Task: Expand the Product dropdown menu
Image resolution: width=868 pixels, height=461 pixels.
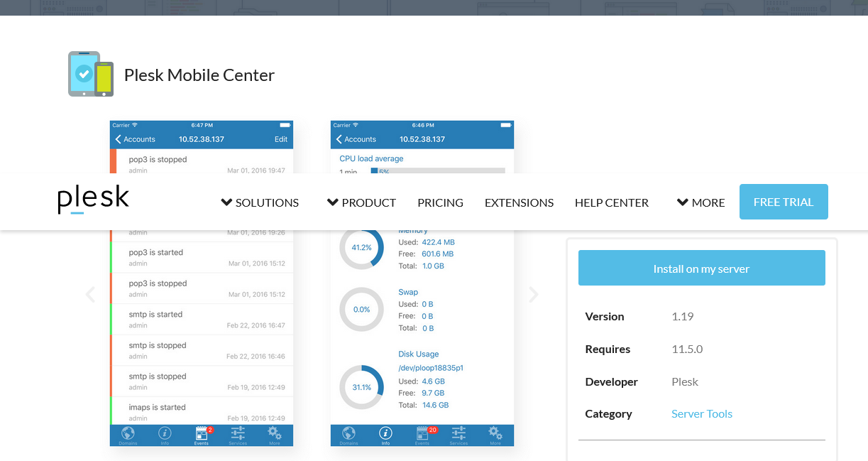Action: (x=361, y=202)
